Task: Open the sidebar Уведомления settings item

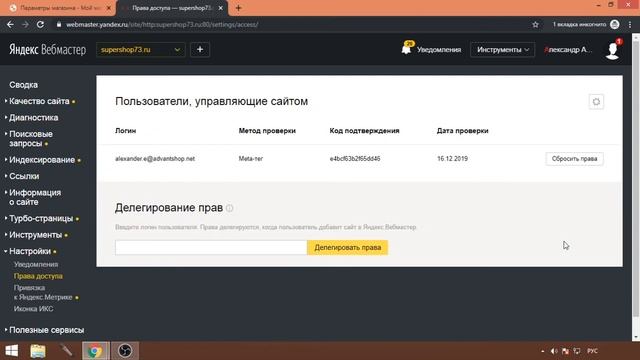Action: tap(36, 264)
